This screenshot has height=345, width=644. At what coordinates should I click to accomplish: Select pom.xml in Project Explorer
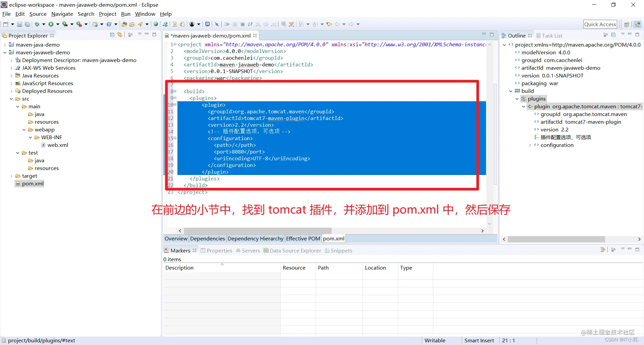coord(30,183)
